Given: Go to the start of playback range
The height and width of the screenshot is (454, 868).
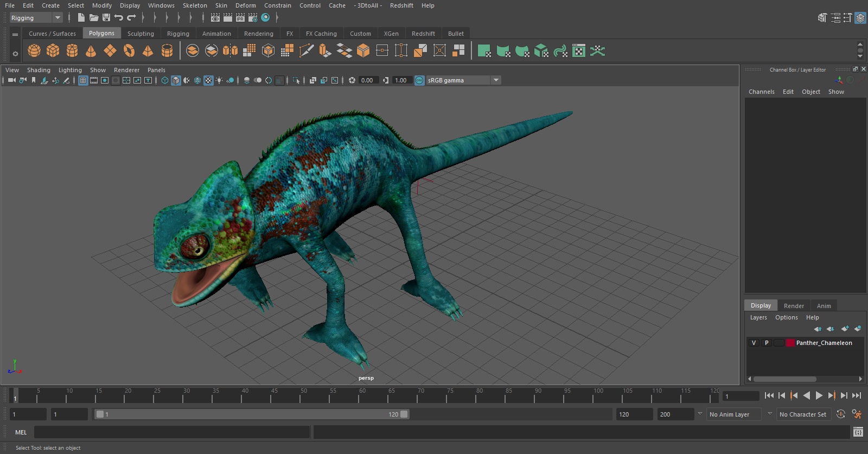Looking at the screenshot, I should click(x=769, y=395).
